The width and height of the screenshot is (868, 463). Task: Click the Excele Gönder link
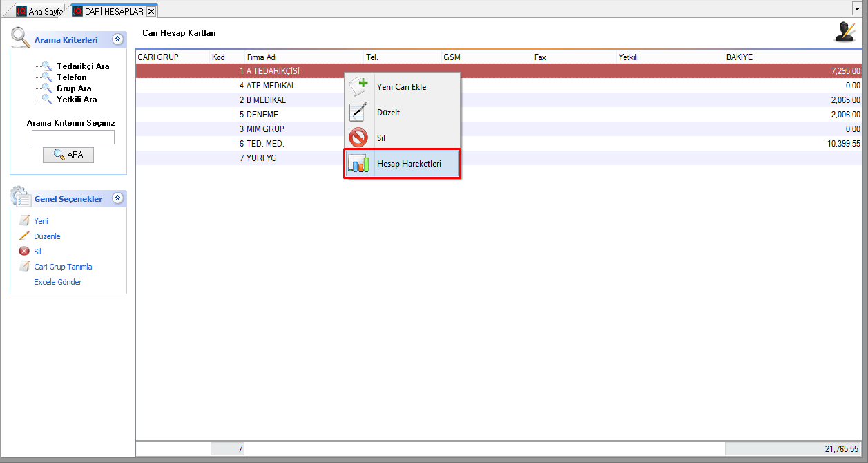point(57,282)
